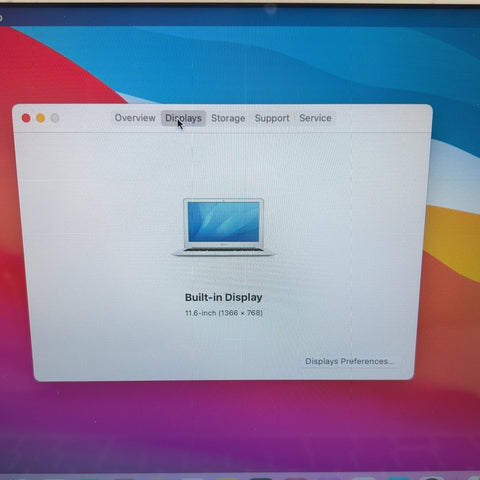
Task: Click the MacBook Air display image
Action: (x=223, y=227)
